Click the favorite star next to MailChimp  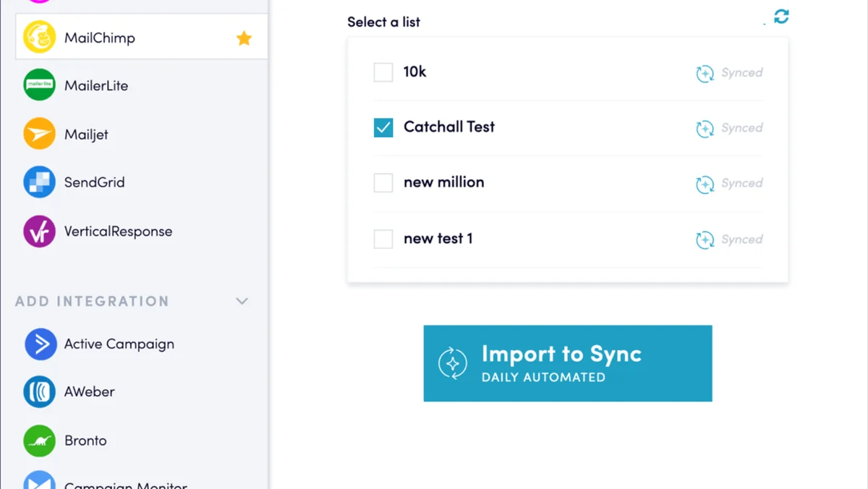click(244, 38)
